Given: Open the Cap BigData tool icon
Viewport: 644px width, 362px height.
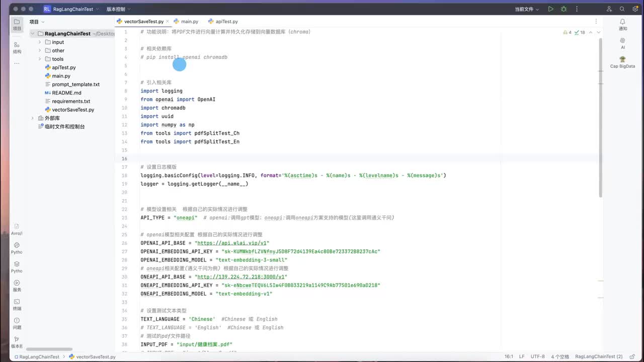Looking at the screenshot, I should point(623,62).
